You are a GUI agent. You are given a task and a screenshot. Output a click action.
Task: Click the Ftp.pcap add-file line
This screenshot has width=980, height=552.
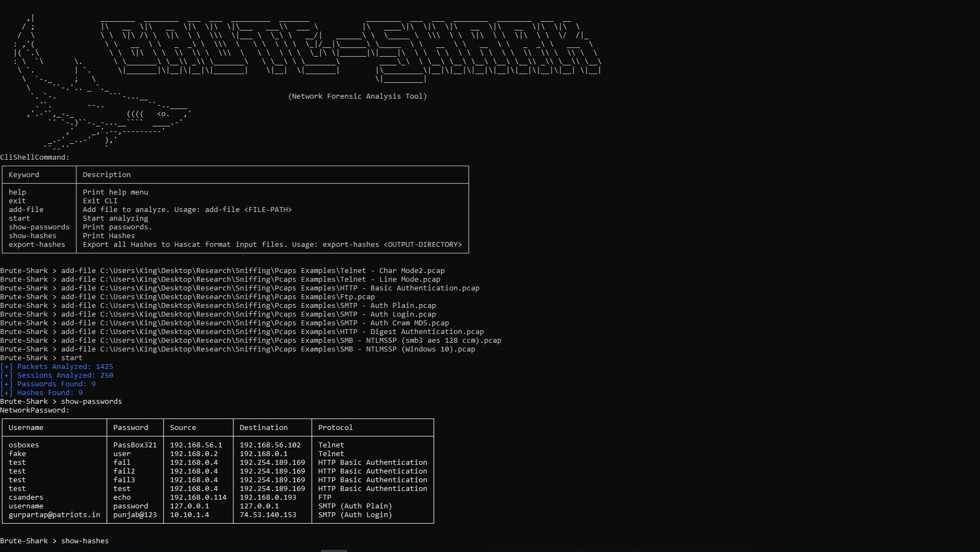(x=187, y=297)
